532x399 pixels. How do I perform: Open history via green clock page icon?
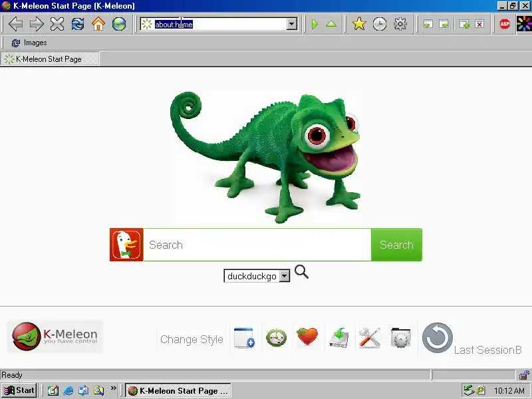pos(276,338)
